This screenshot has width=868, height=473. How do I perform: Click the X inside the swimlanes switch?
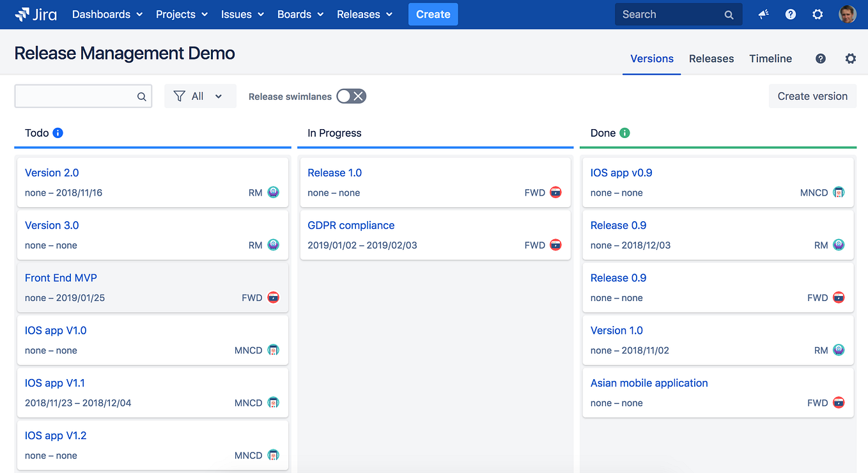pos(359,96)
